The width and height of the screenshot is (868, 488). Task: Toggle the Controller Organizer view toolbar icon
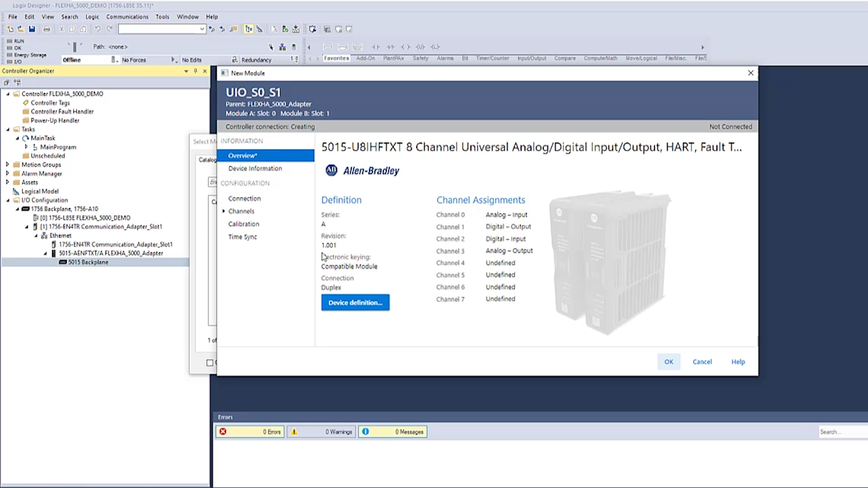pyautogui.click(x=248, y=29)
